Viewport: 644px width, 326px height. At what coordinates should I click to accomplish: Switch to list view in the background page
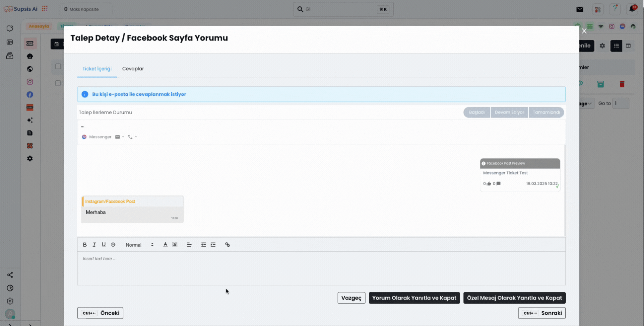click(616, 46)
